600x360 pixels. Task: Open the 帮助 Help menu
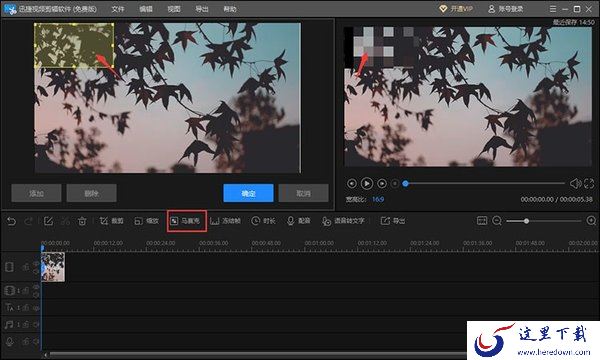coord(230,9)
